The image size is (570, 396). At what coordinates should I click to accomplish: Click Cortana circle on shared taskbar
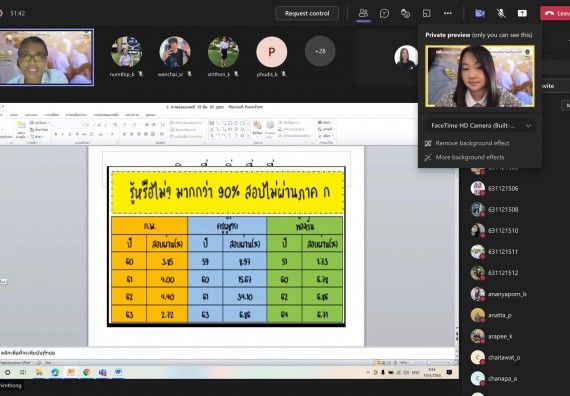click(x=7, y=372)
